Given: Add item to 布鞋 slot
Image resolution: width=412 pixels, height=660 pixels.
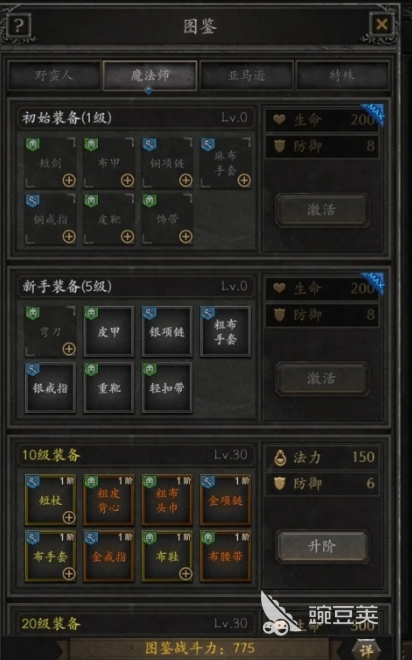Looking at the screenshot, I should click(x=186, y=573).
